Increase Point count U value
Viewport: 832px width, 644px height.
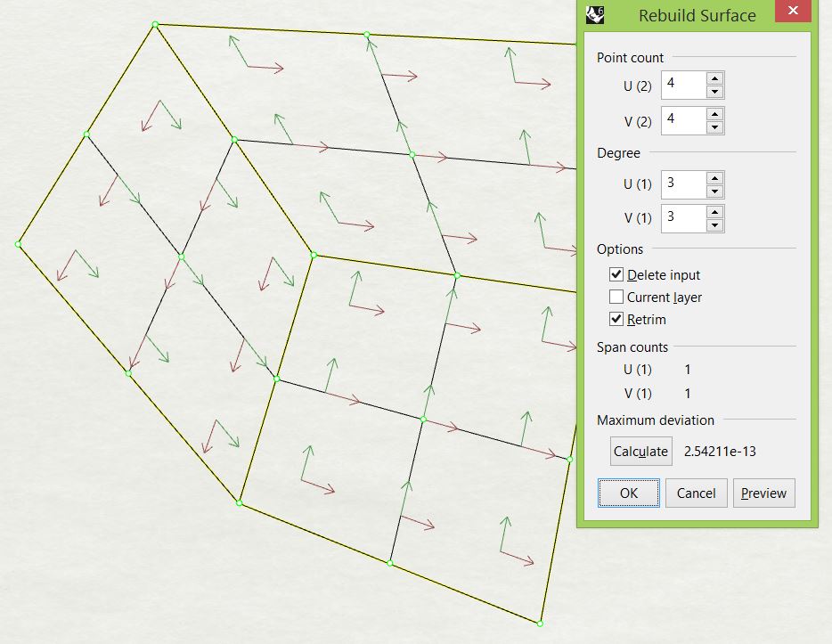tap(714, 78)
